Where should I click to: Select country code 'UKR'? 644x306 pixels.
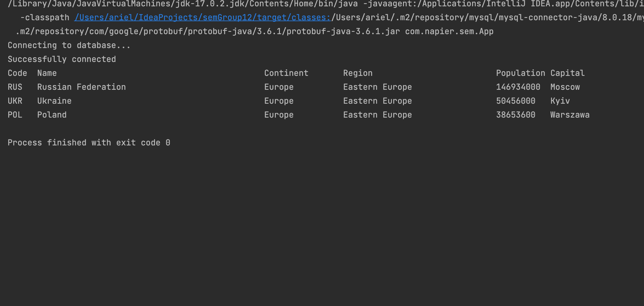[x=15, y=101]
